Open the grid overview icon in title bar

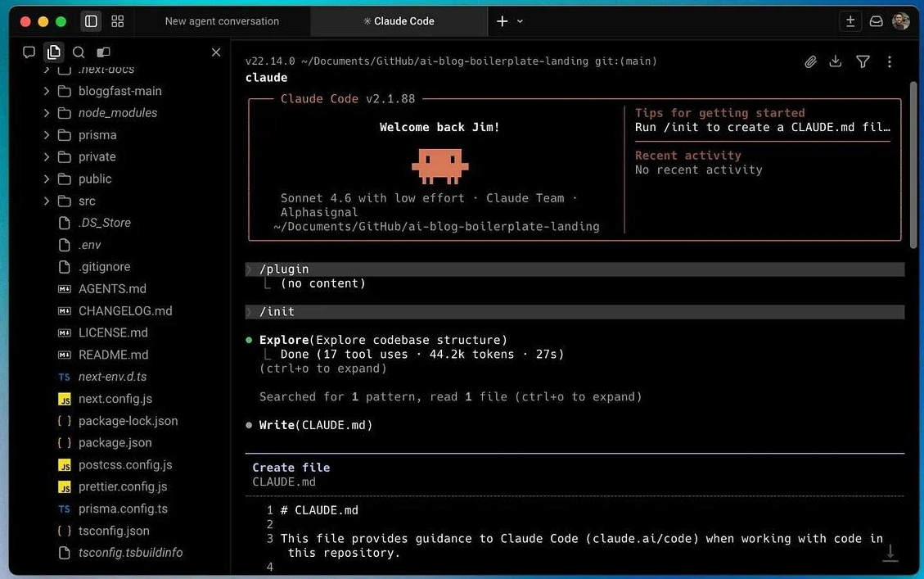point(118,21)
